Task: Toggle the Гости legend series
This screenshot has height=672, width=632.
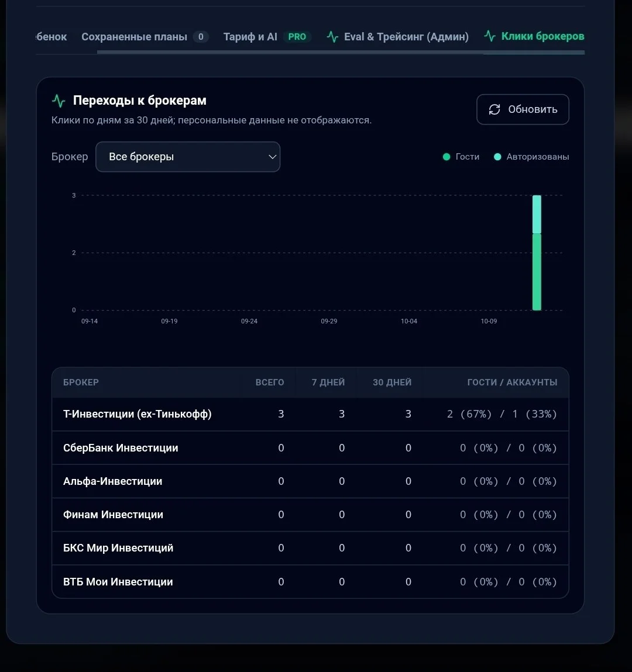Action: tap(461, 157)
